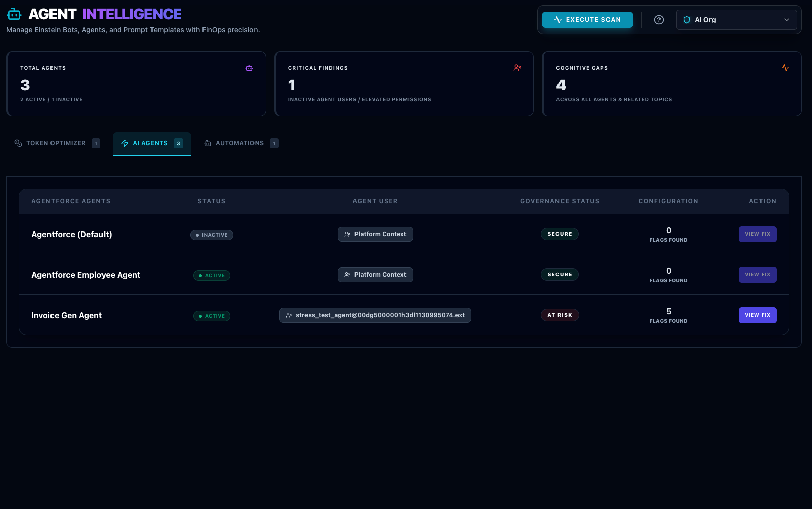Click the Action column header
Viewport: 812px width, 509px height.
(x=763, y=201)
